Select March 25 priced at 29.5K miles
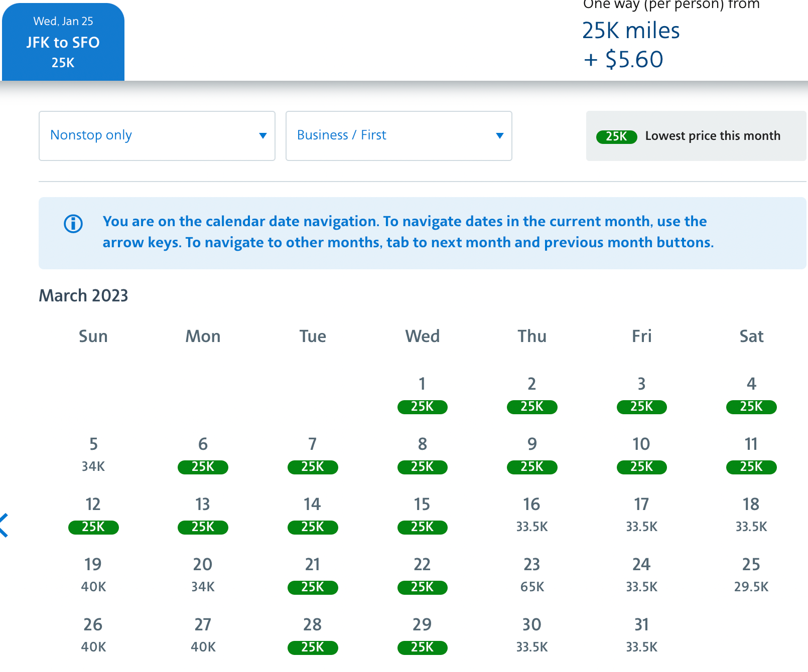This screenshot has width=808, height=672. (x=751, y=574)
